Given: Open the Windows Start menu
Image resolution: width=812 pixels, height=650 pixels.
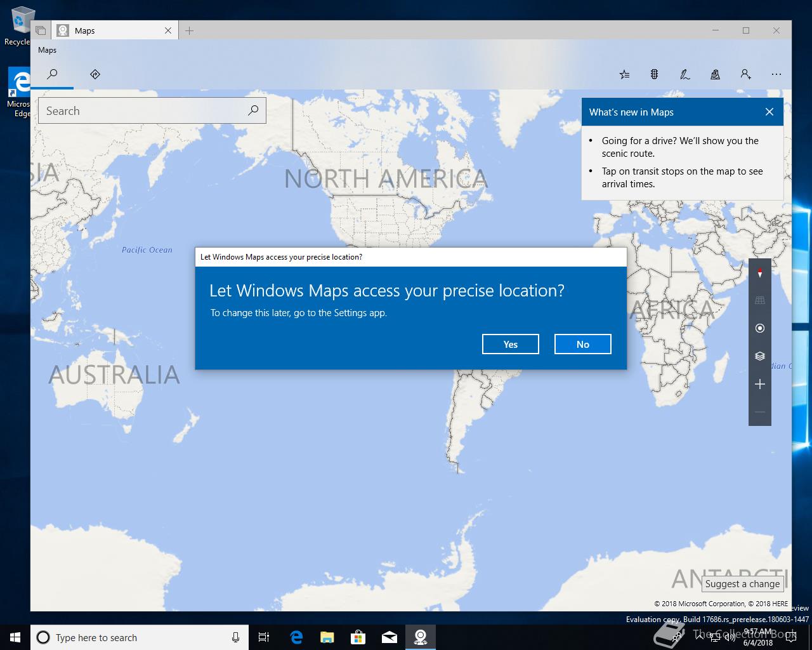Looking at the screenshot, I should pos(15,637).
